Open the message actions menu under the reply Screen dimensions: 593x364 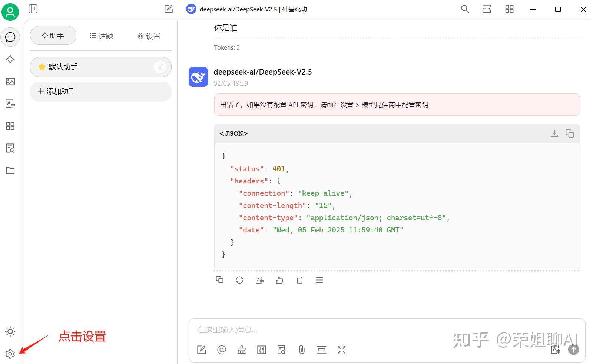(319, 280)
